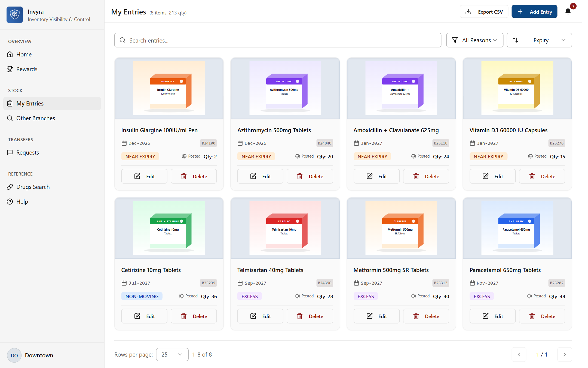This screenshot has height=368, width=588.
Task: Edit the Insulin Glargine entry
Action: [144, 176]
